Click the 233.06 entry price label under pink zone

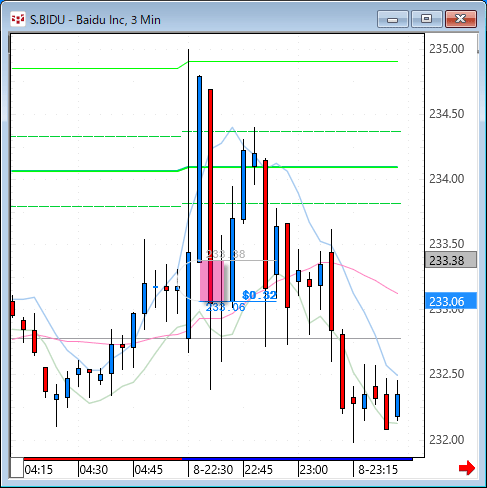point(226,307)
